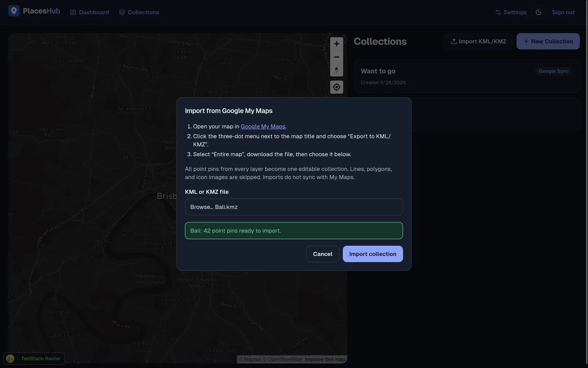Toggle dark mode moon icon
This screenshot has height=368, width=588.
point(539,12)
